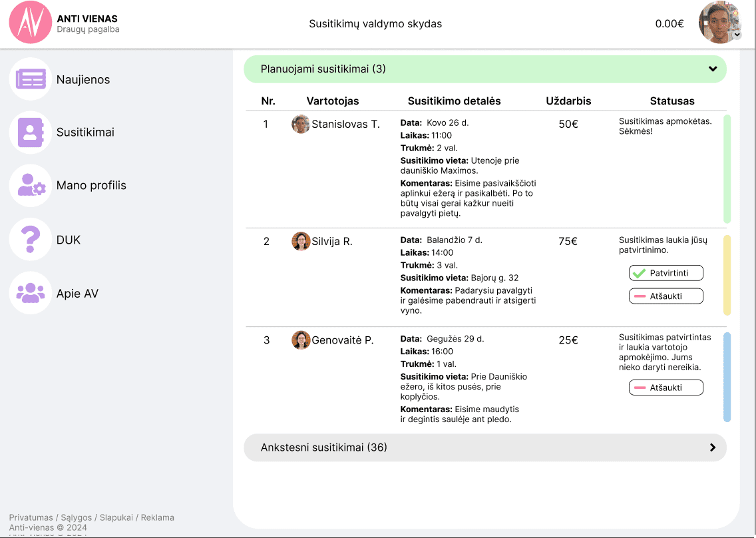The height and width of the screenshot is (538, 756).
Task: Click Genovaitė P. avatar
Action: click(x=300, y=340)
